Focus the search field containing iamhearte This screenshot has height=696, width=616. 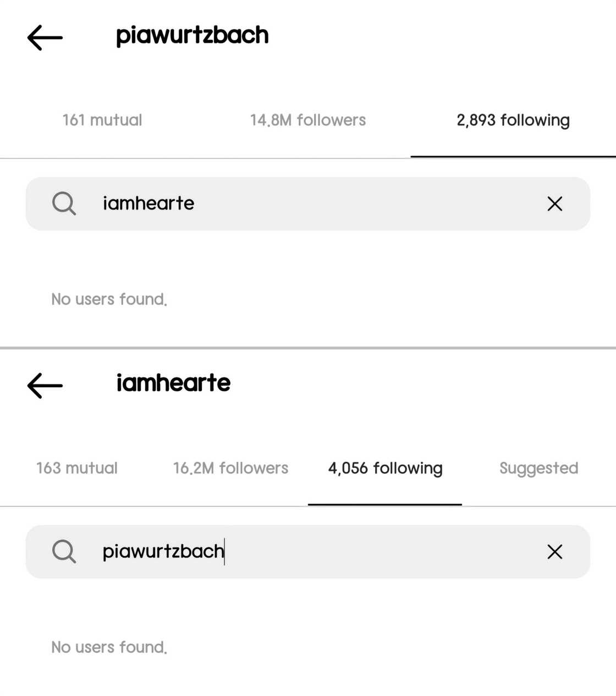click(x=308, y=203)
